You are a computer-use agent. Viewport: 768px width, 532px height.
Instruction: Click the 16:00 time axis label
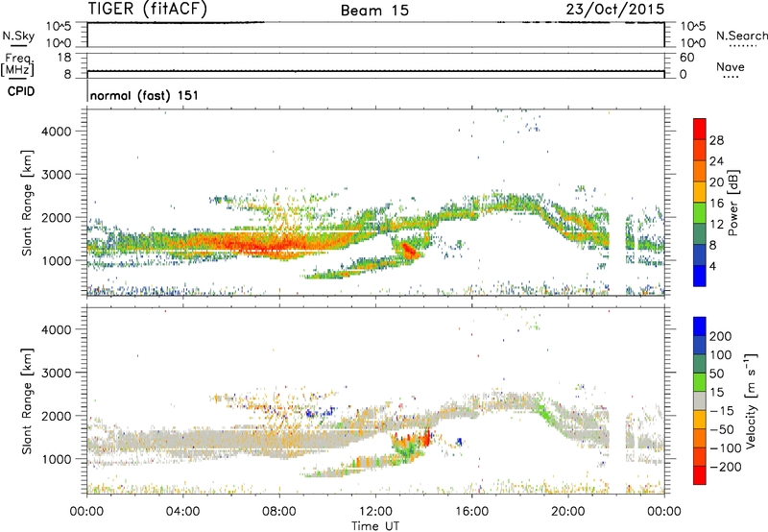(x=471, y=512)
